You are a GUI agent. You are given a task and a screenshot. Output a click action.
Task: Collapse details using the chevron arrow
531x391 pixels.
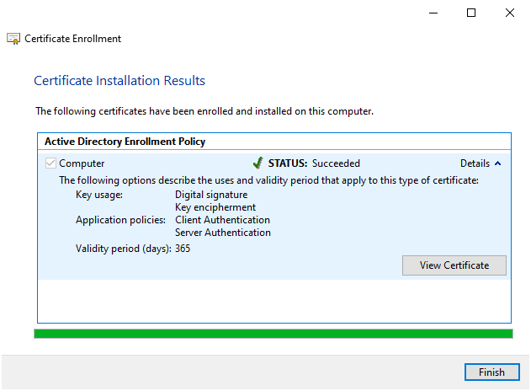pos(498,164)
